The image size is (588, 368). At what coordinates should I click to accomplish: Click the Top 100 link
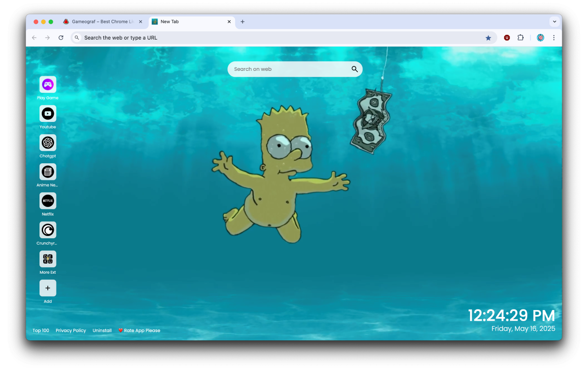pyautogui.click(x=41, y=330)
